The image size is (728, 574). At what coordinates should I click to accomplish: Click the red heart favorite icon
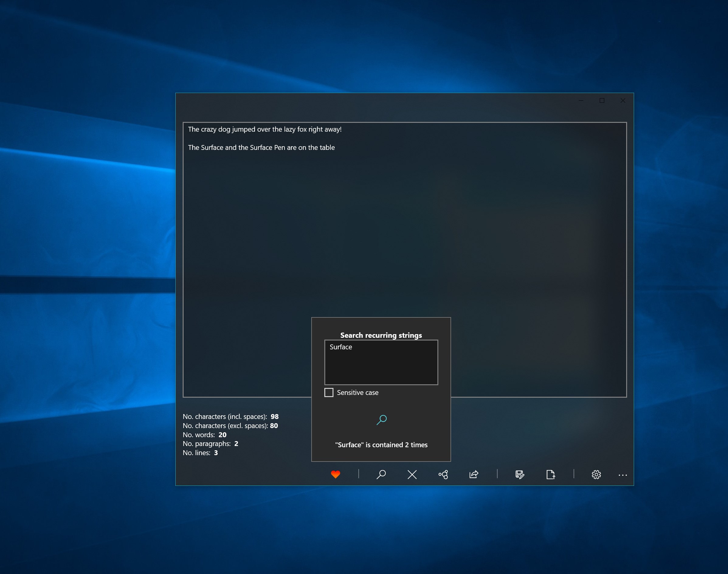click(x=335, y=474)
